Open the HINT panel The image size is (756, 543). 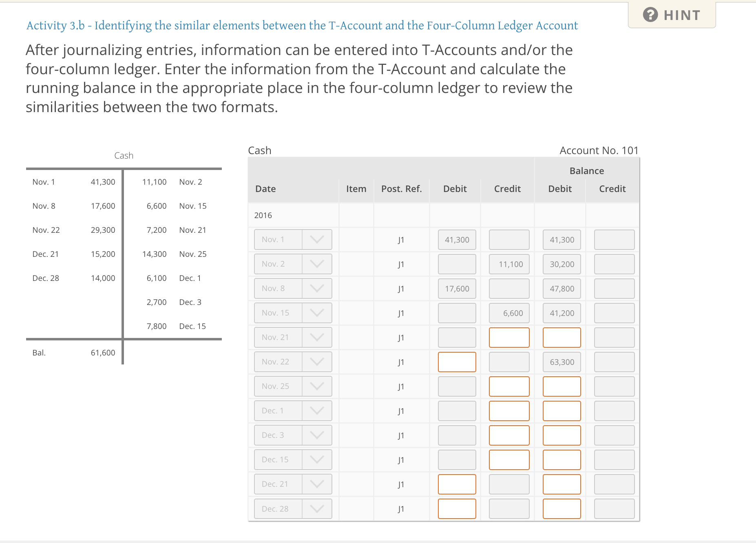tap(672, 15)
